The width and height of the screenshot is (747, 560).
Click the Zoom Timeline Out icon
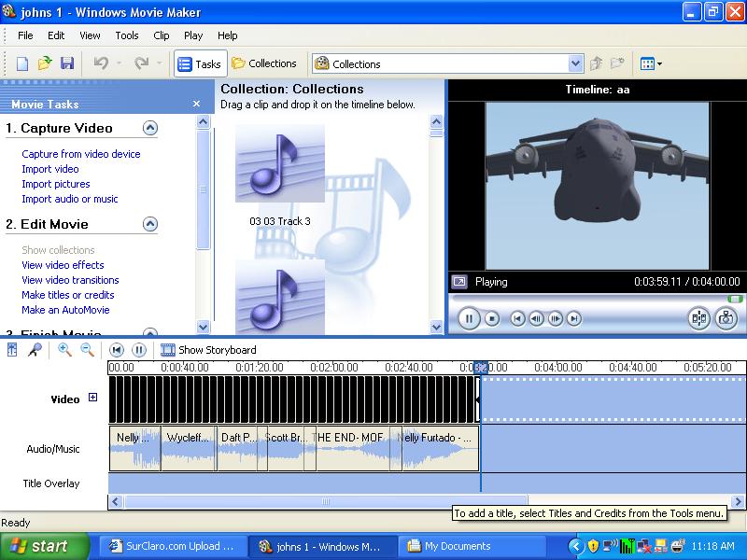click(x=87, y=350)
